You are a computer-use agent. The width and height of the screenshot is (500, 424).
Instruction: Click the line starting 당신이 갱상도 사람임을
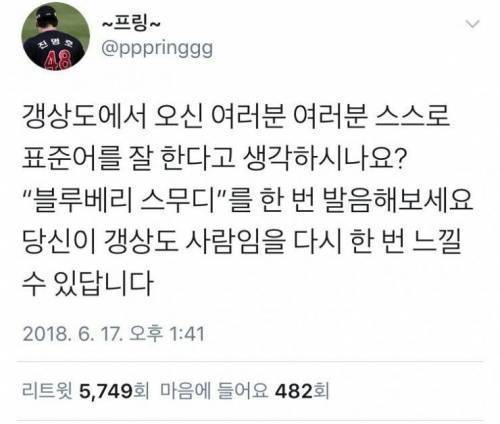tap(242, 242)
